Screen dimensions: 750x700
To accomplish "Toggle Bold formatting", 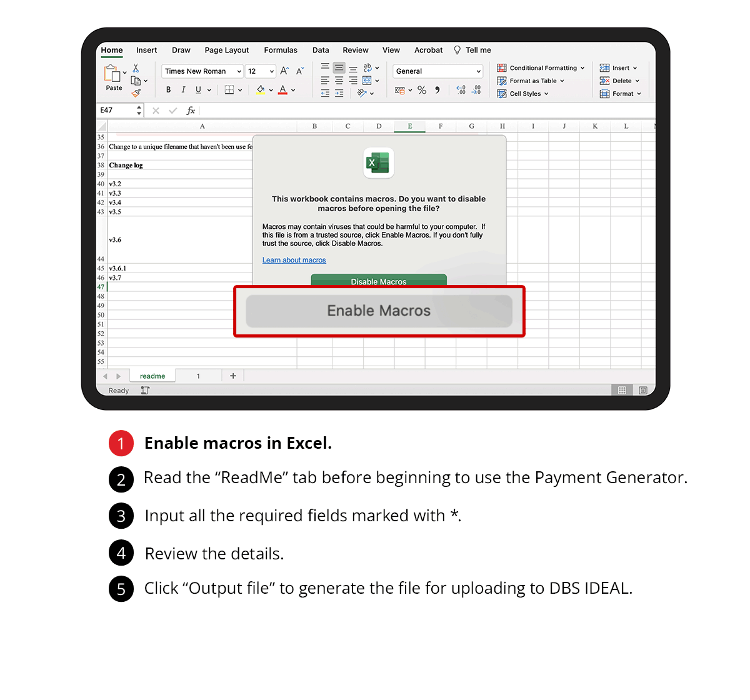I will [168, 90].
